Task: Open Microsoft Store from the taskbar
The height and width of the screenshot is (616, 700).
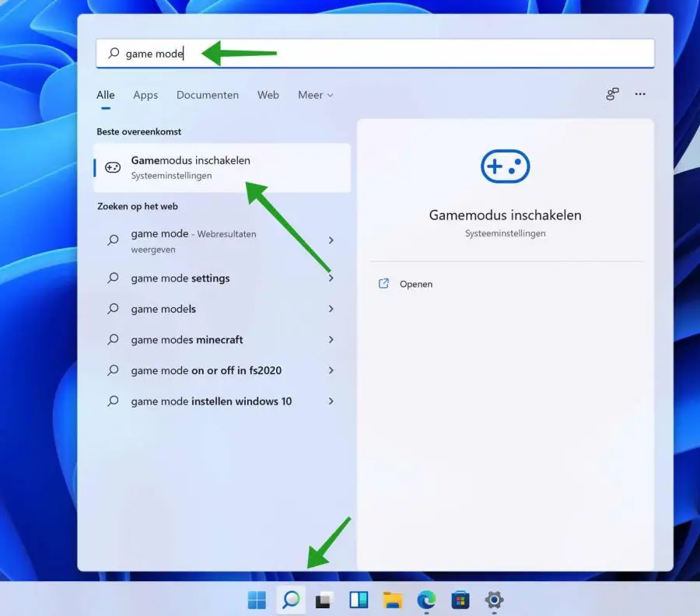Action: pos(460,600)
